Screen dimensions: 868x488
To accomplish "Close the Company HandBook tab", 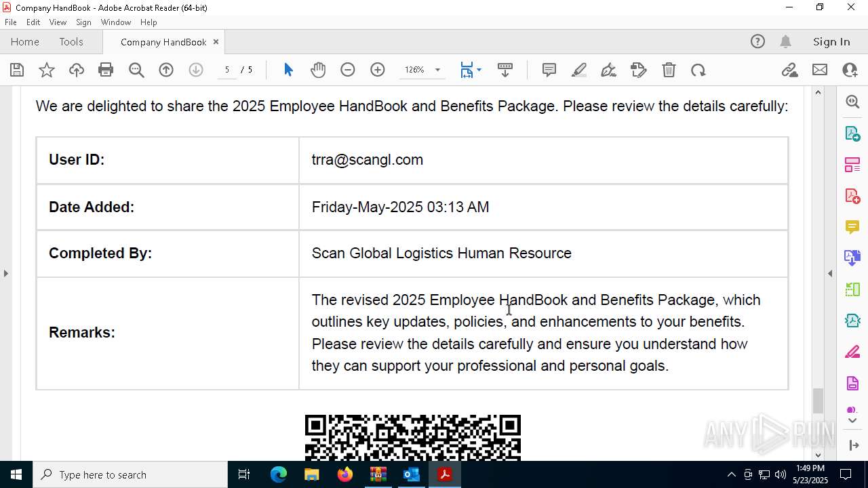I will click(x=216, y=42).
